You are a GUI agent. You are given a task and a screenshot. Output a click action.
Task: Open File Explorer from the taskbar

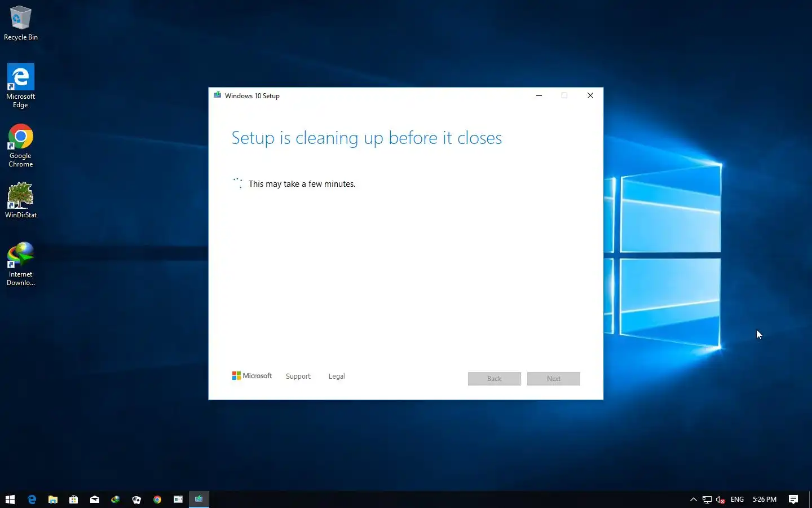click(x=53, y=500)
